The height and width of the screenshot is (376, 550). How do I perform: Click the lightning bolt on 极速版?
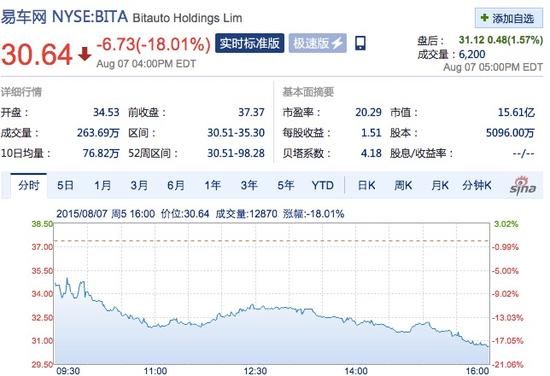click(x=337, y=43)
